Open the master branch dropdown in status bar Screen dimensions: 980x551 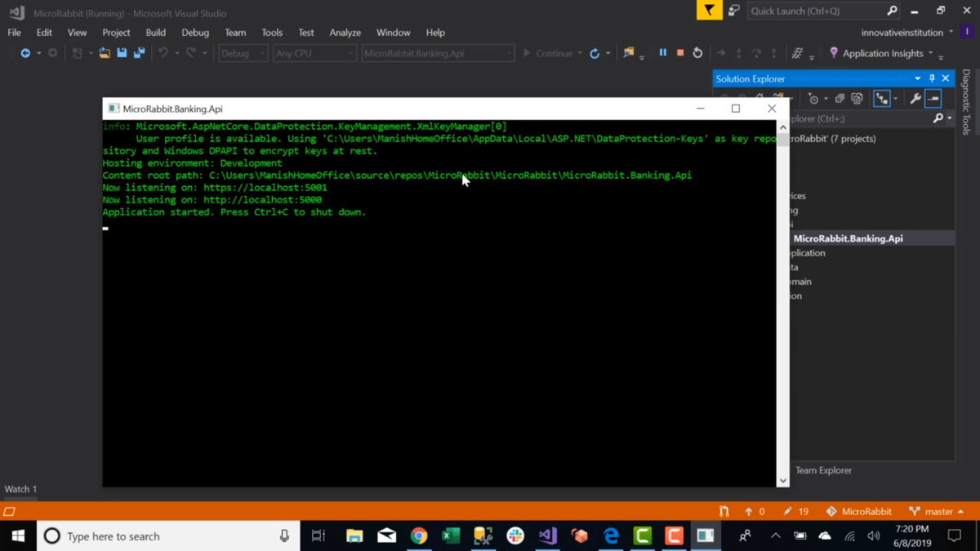pyautogui.click(x=937, y=512)
